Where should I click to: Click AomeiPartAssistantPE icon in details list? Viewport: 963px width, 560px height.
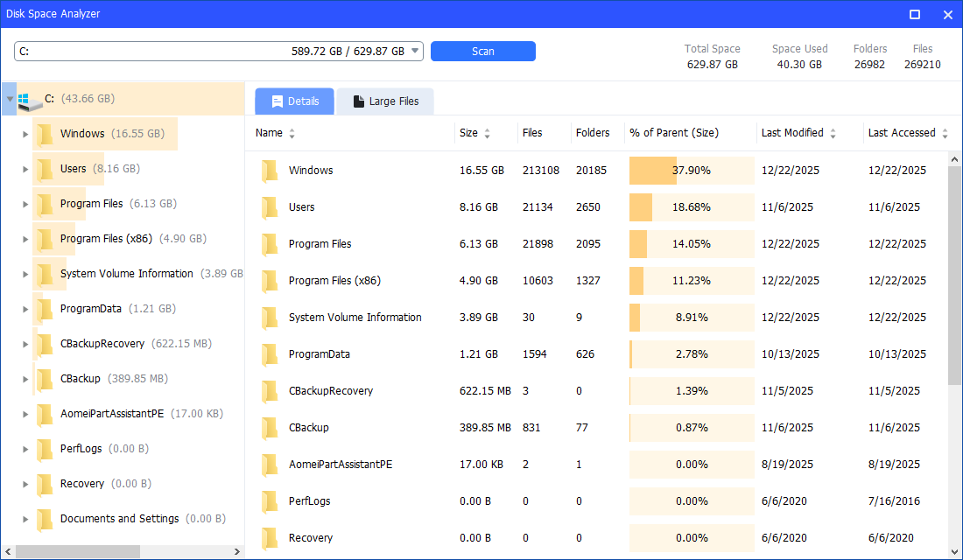click(x=270, y=465)
